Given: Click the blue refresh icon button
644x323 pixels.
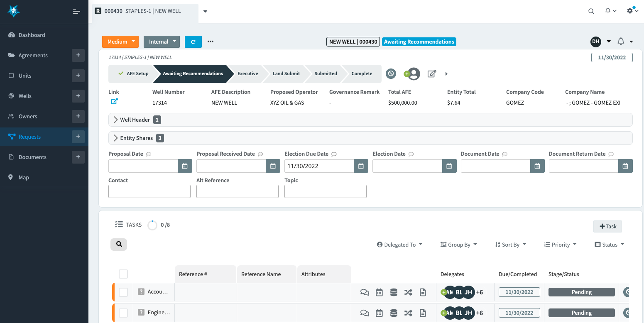Looking at the screenshot, I should tap(193, 42).
